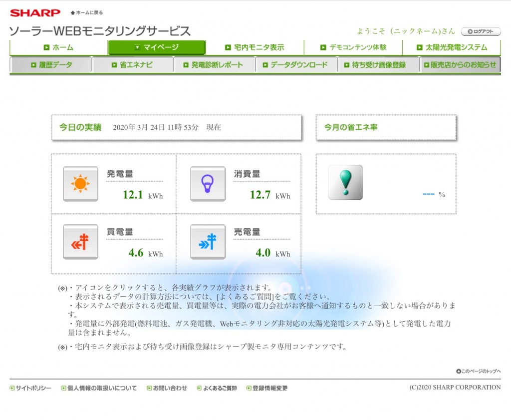
Task: Open the 宅内モニタ表示 tab
Action: [255, 47]
